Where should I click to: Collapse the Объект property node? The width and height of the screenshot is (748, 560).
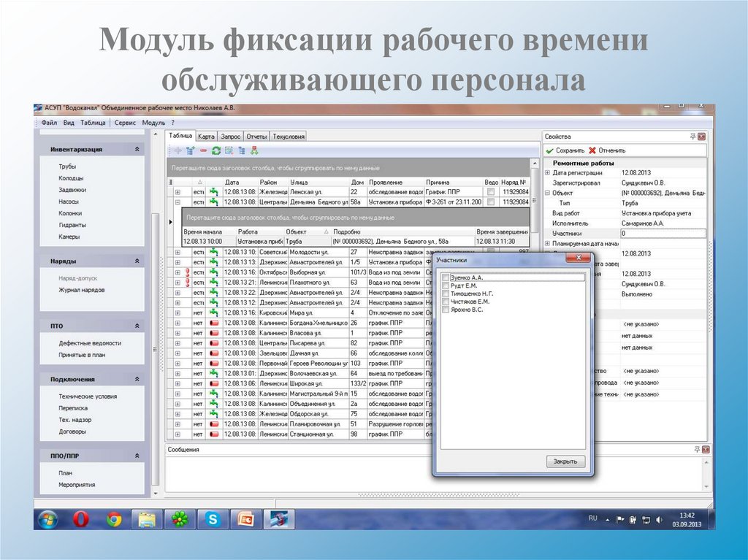point(547,193)
